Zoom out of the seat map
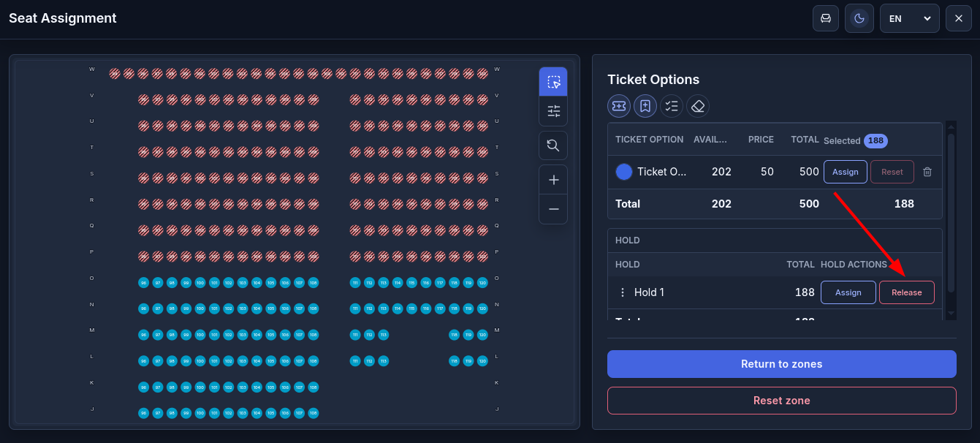Image resolution: width=980 pixels, height=443 pixels. 553,209
